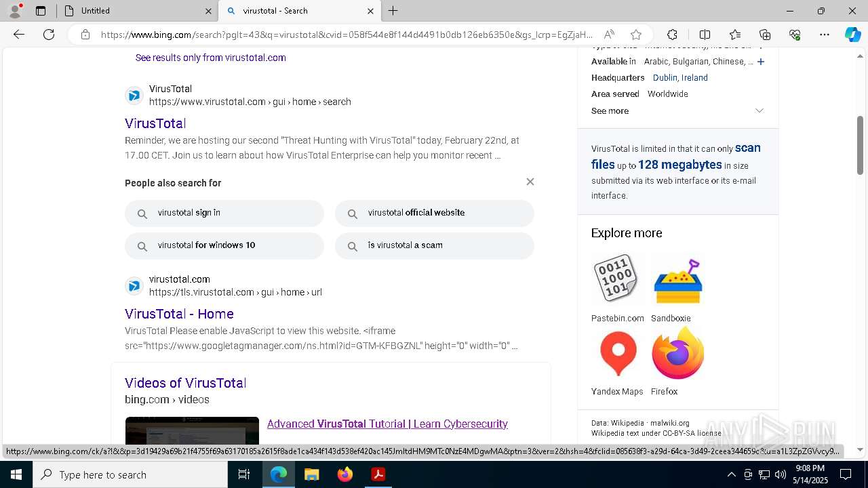Open the VirusTotal result title link
Image resolution: width=868 pixels, height=488 pixels.
point(155,123)
